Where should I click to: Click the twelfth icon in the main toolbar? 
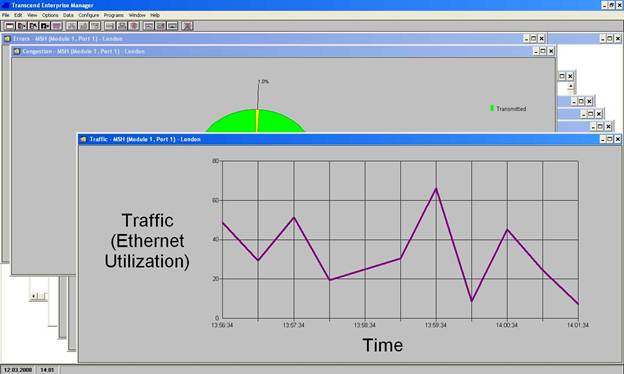pyautogui.click(x=148, y=26)
